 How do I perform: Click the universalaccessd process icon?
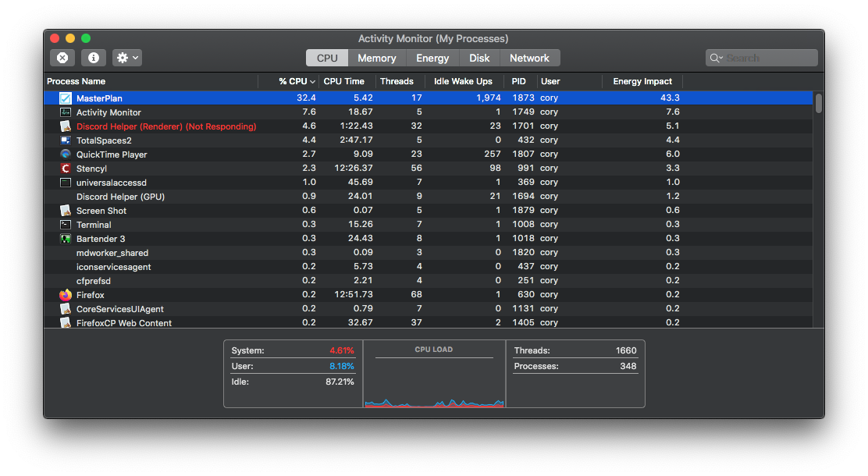click(x=66, y=182)
